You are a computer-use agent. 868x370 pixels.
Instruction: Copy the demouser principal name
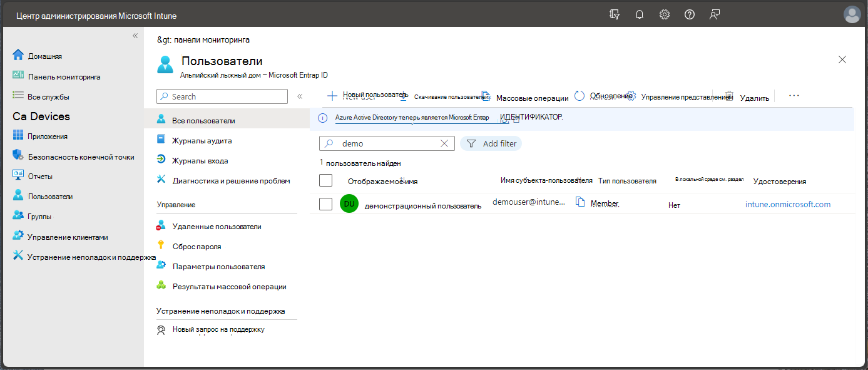tap(580, 202)
